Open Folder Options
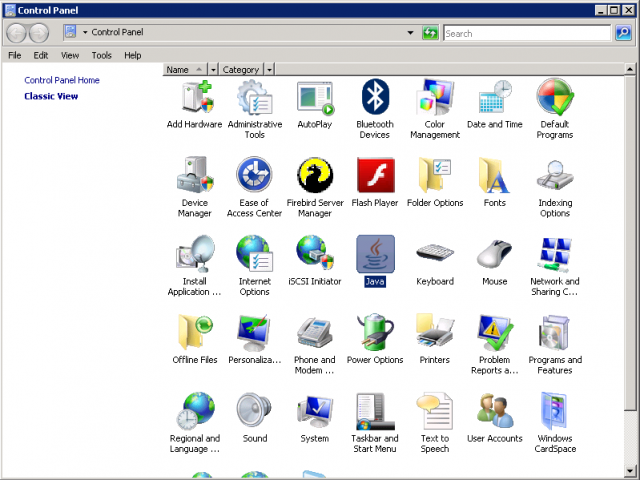Image resolution: width=640 pixels, height=480 pixels. (x=435, y=183)
